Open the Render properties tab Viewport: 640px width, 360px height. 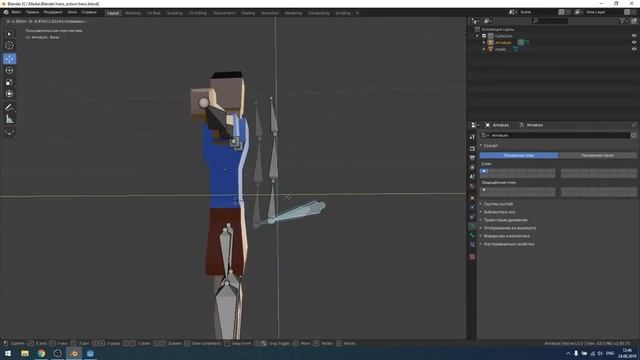[472, 149]
